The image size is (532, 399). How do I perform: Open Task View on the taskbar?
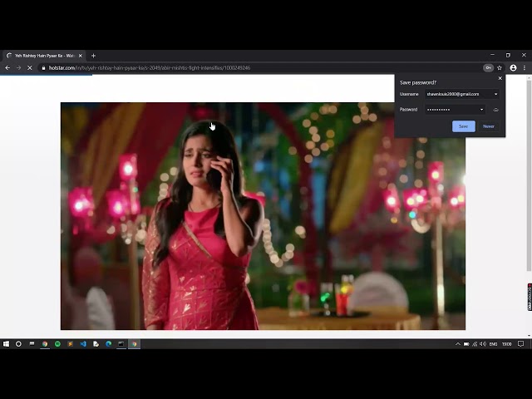click(32, 343)
